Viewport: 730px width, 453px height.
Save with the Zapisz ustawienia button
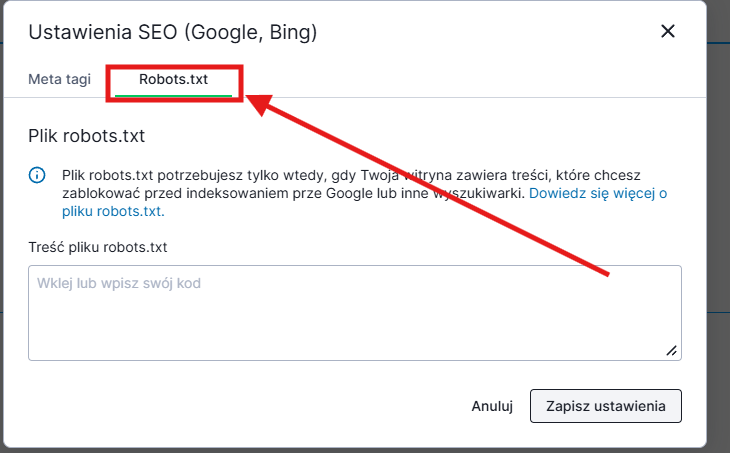click(x=605, y=406)
